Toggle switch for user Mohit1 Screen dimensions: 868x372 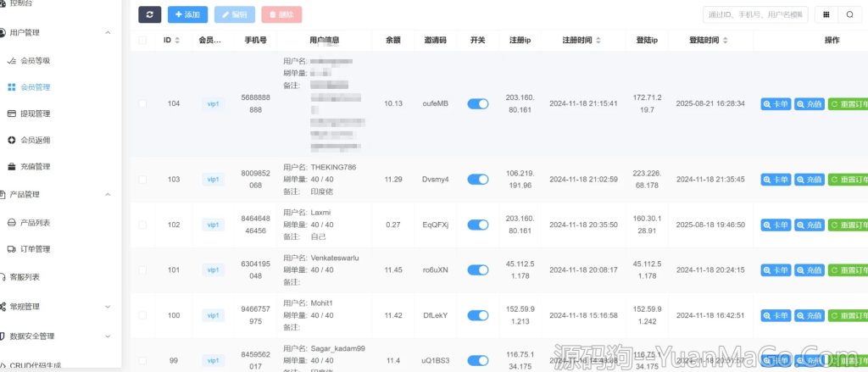(478, 315)
